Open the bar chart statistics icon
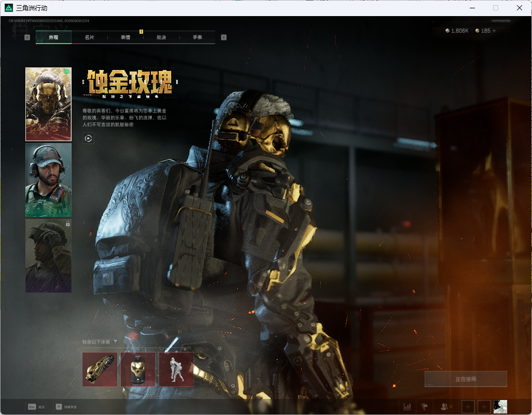 pos(407,407)
